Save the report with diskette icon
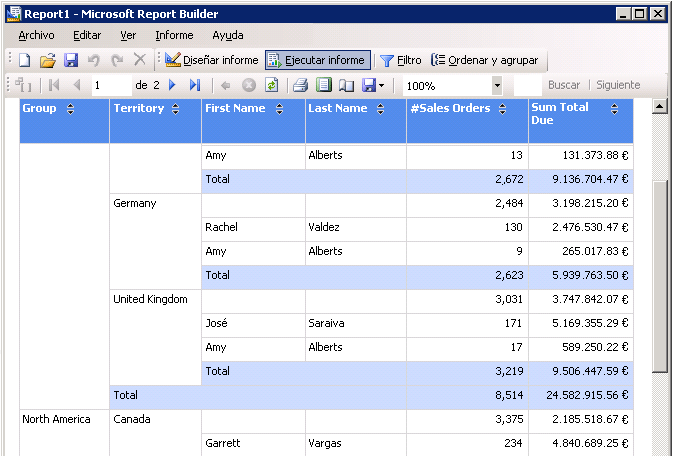The width and height of the screenshot is (673, 456). tap(71, 61)
